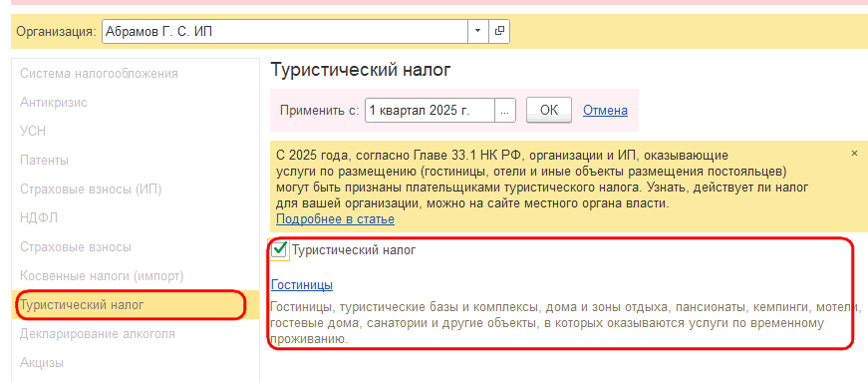This screenshot has height=381, width=868.
Task: Select Туристический налог in sidebar
Action: (136, 304)
